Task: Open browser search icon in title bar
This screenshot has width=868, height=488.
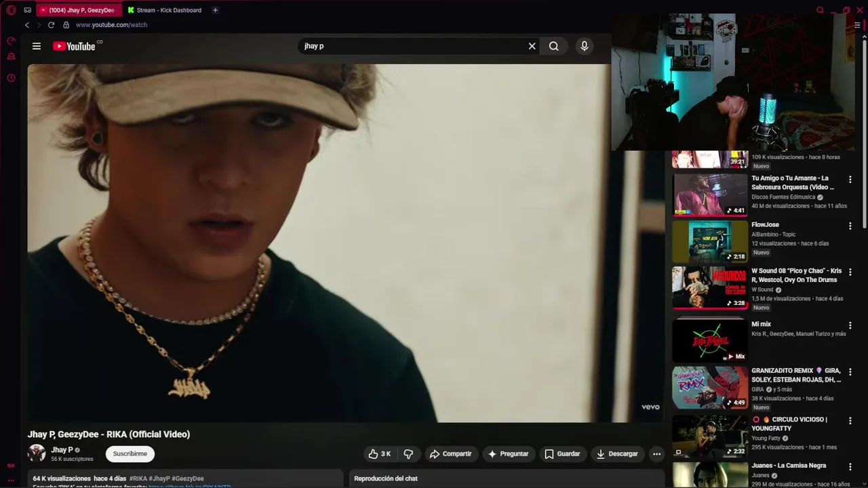Action: (x=820, y=10)
